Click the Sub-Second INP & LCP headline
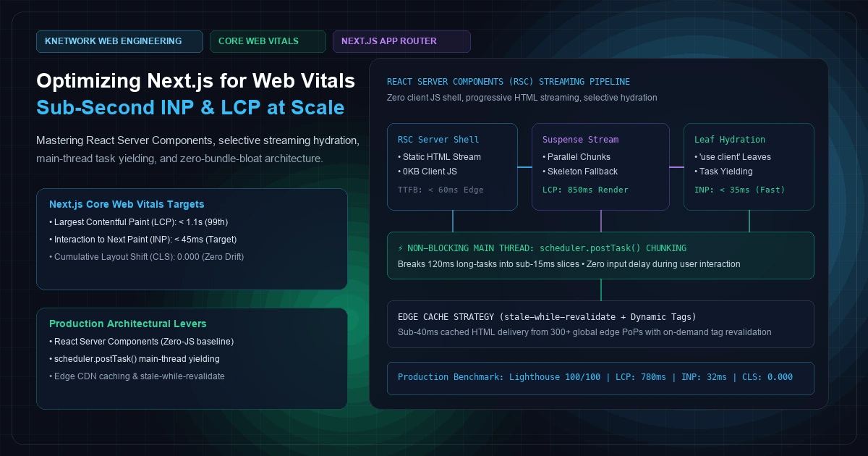The height and width of the screenshot is (456, 868). point(190,107)
